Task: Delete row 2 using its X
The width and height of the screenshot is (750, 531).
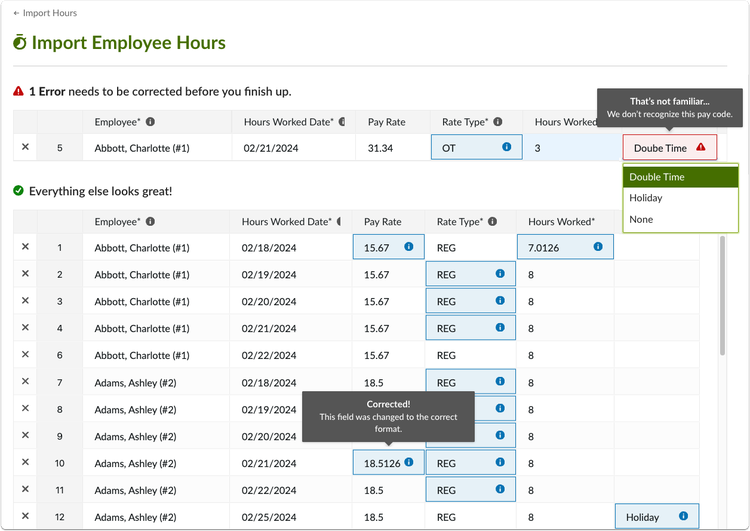Action: point(25,274)
